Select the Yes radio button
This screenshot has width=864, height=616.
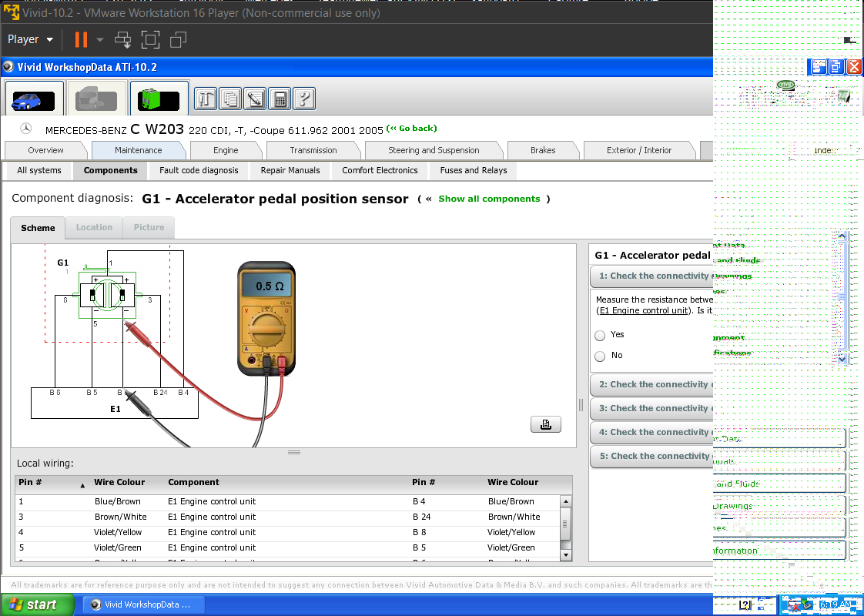click(x=600, y=335)
